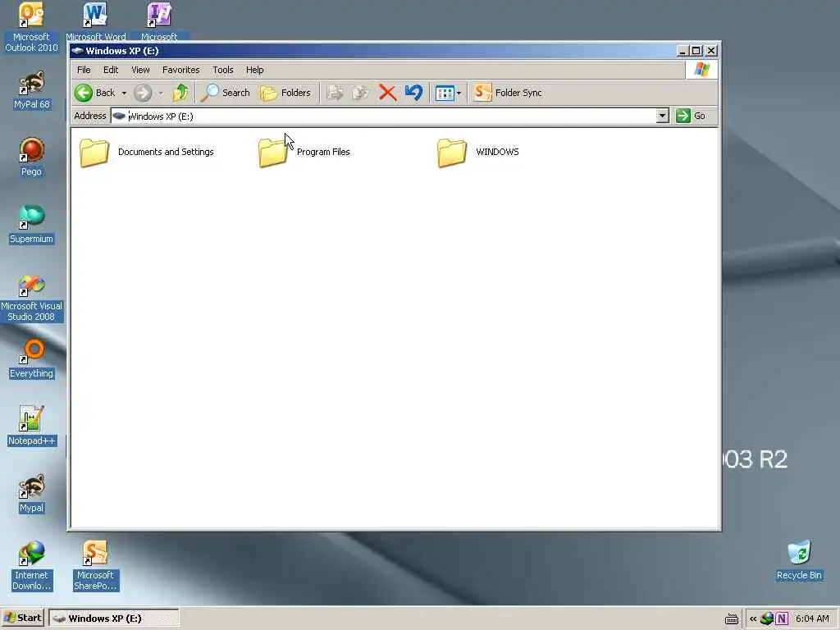Click the 6:04 AM taskbar clock
840x630 pixels.
(x=812, y=619)
